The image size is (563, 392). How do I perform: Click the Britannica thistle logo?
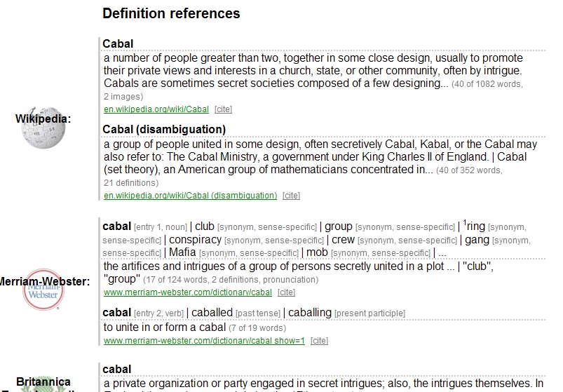(x=43, y=389)
